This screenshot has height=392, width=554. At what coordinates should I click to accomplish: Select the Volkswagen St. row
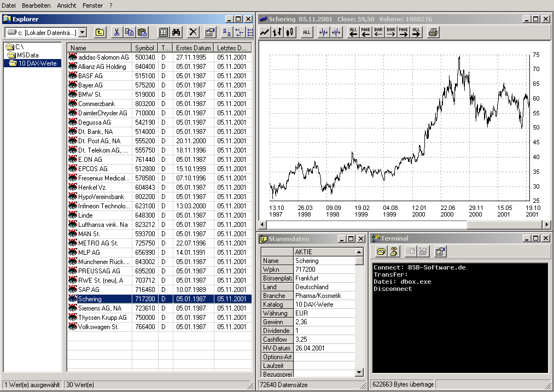pyautogui.click(x=160, y=327)
